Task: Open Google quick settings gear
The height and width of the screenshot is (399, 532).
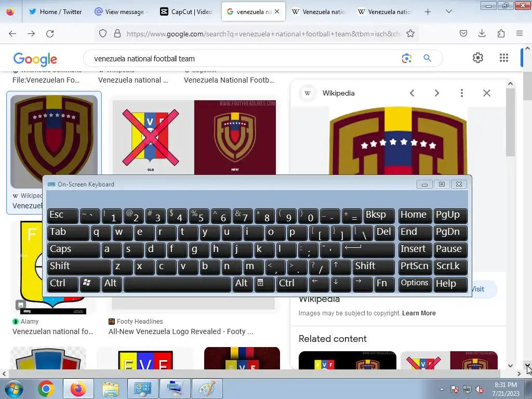Action: (478, 58)
